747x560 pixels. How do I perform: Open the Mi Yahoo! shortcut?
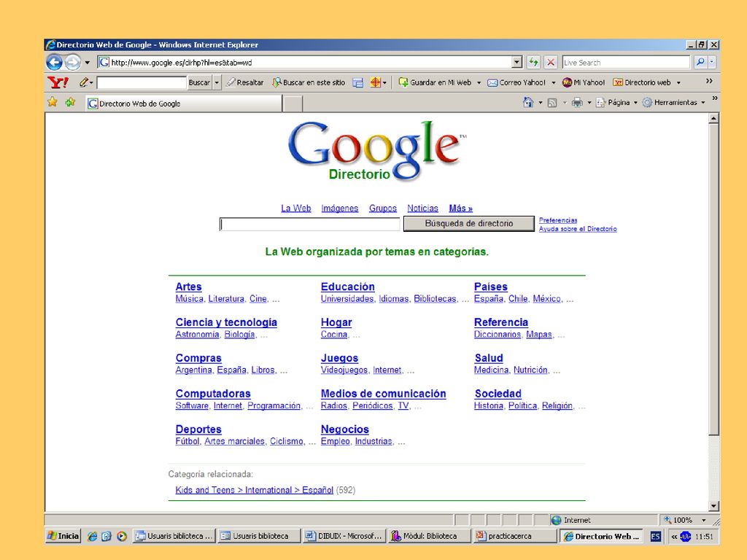[x=583, y=82]
